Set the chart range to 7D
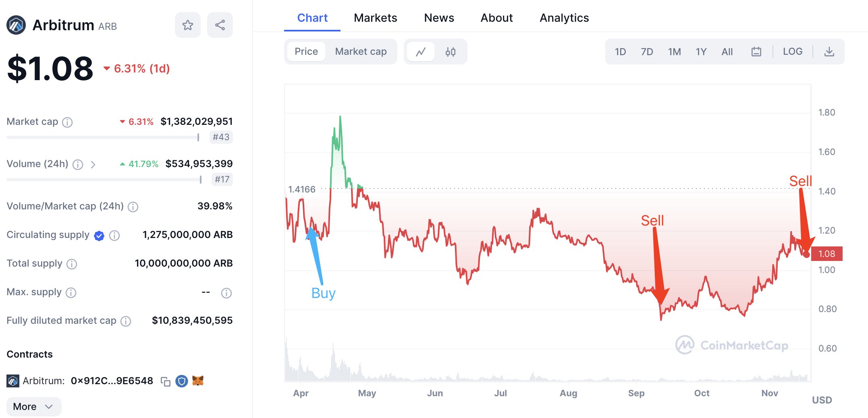Image resolution: width=868 pixels, height=418 pixels. [646, 52]
